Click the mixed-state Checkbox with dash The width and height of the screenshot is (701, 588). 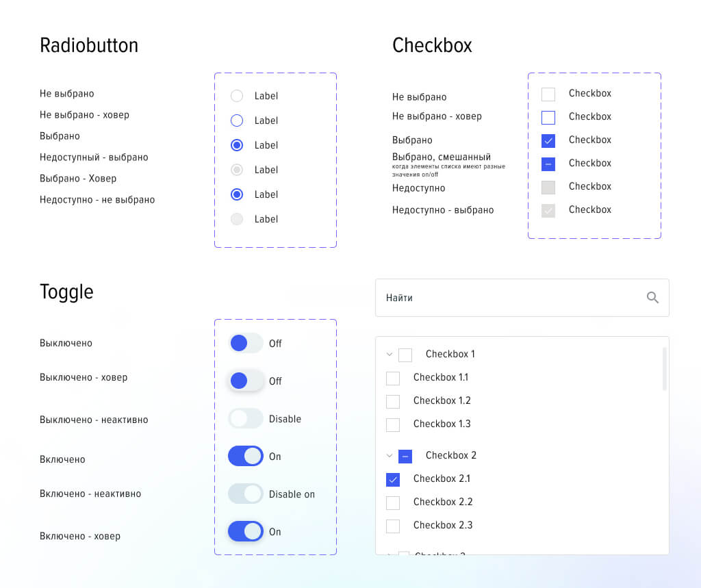tap(548, 163)
